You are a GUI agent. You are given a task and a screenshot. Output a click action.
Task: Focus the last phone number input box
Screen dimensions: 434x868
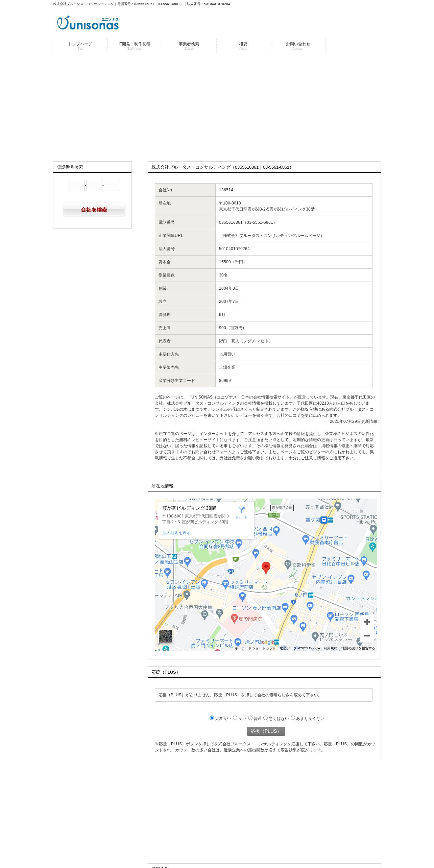[112, 186]
